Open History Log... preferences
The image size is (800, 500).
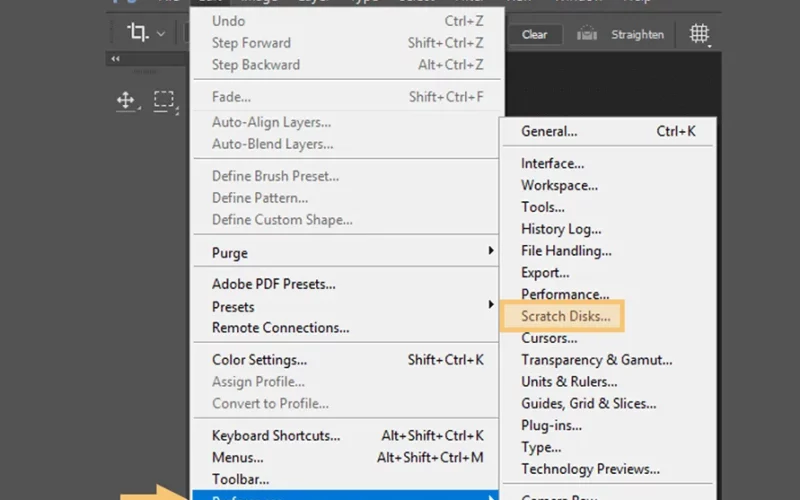pyautogui.click(x=608, y=229)
